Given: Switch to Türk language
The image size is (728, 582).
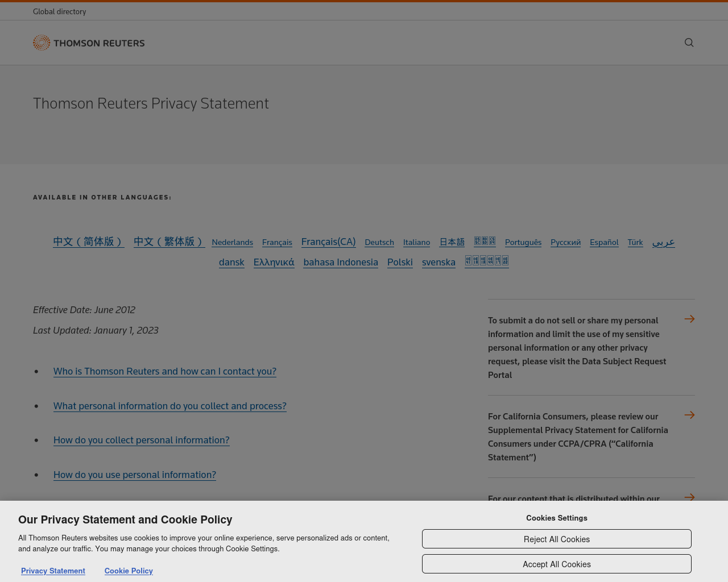Looking at the screenshot, I should click(x=635, y=242).
